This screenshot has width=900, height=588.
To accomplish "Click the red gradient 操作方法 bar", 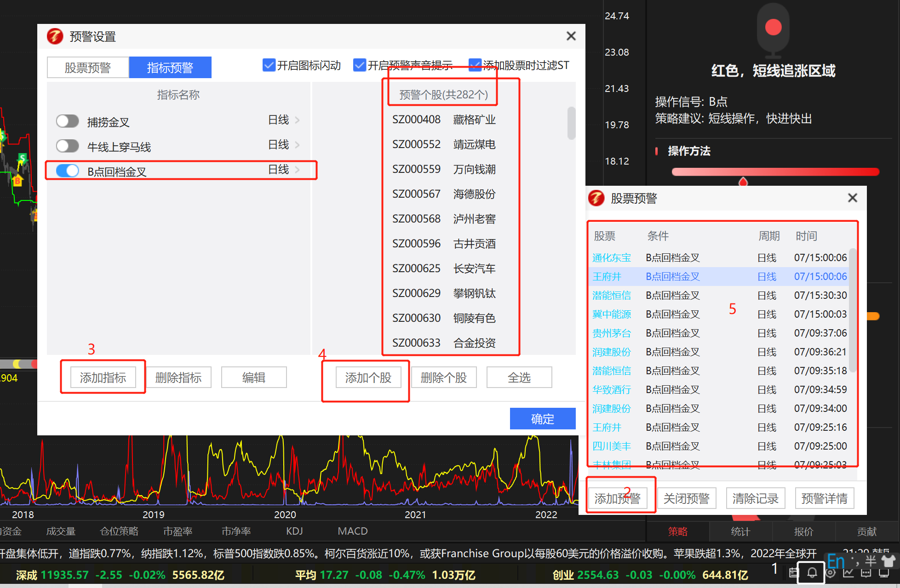I will coord(775,172).
